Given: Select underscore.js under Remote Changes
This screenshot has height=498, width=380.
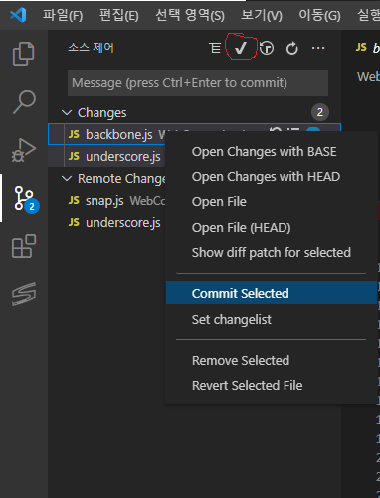Looking at the screenshot, I should click(123, 222).
